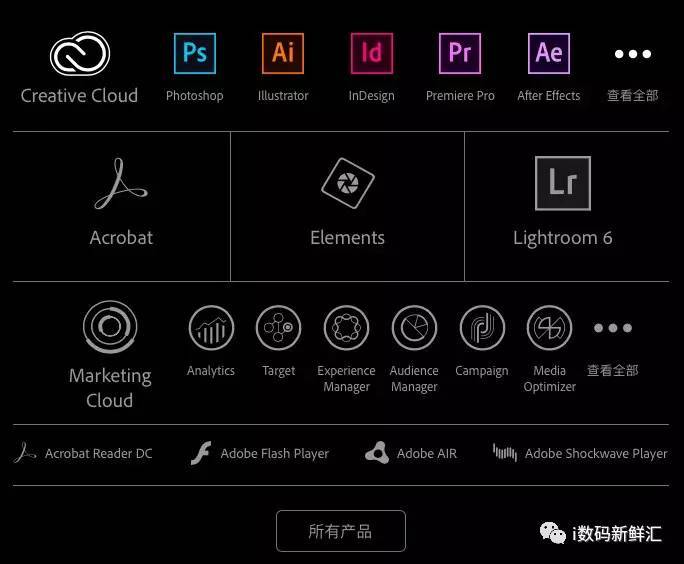Click the three-dot icon beside Media Optimizer
The width and height of the screenshot is (684, 564).
pos(613,328)
